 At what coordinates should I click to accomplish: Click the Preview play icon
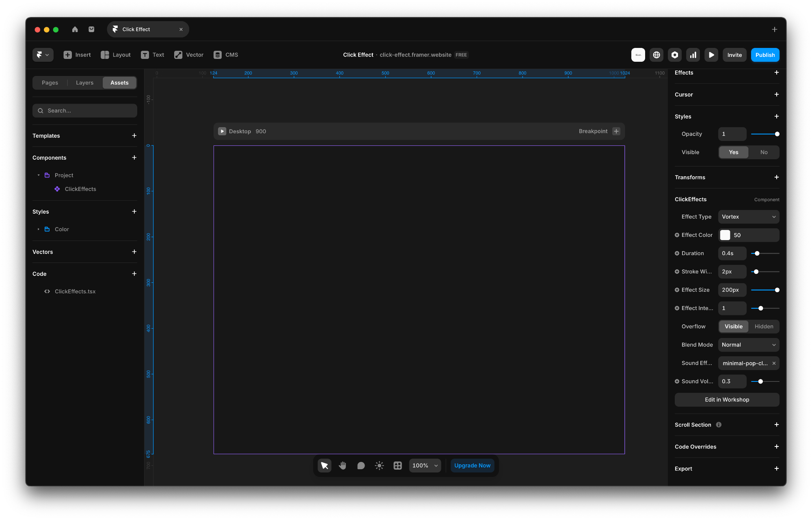711,55
